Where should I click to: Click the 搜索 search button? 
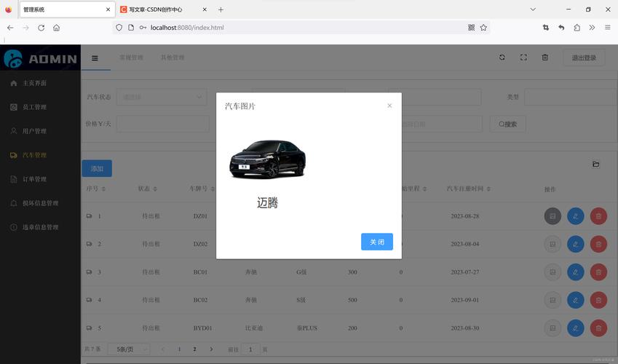pos(507,124)
